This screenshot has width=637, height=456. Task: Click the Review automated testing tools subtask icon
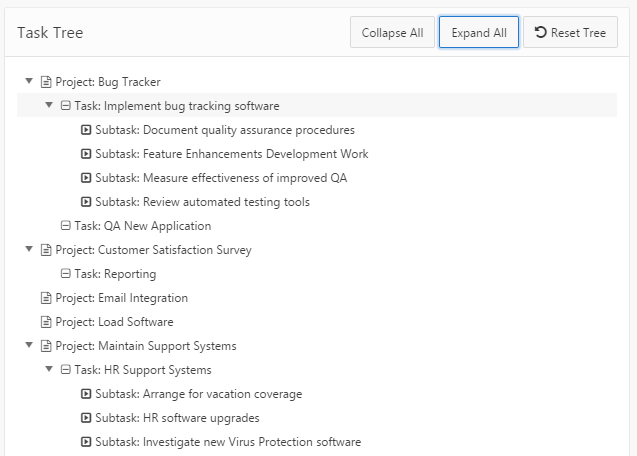pos(86,202)
